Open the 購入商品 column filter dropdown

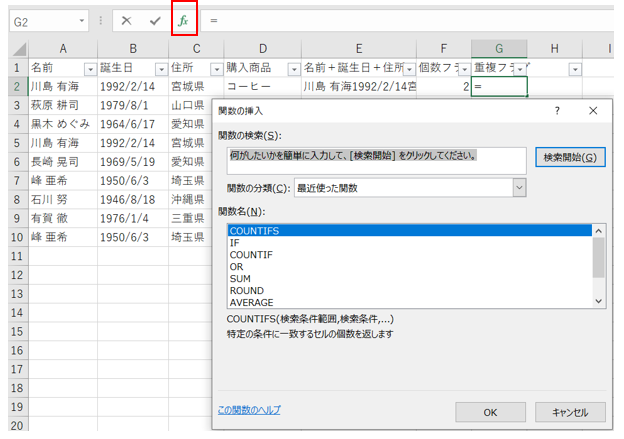pyautogui.click(x=293, y=69)
